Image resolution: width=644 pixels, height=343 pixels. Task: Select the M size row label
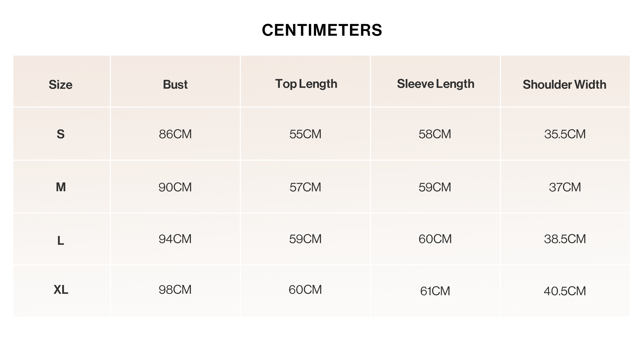(61, 187)
